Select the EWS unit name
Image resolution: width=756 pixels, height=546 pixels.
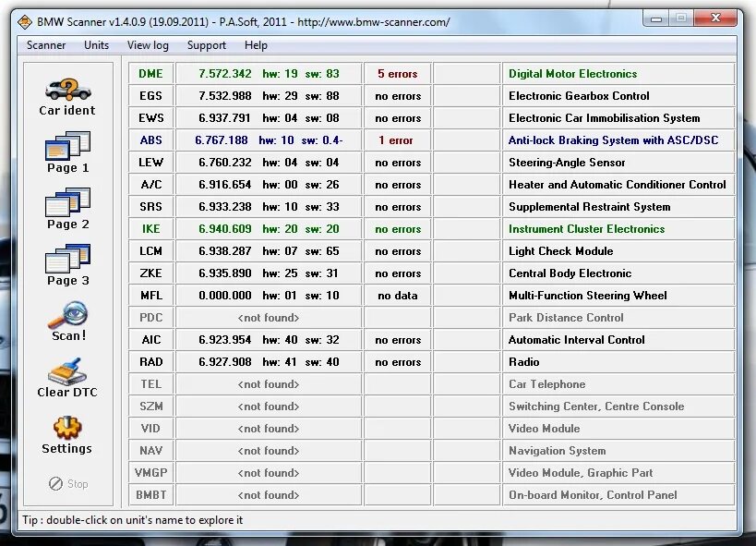tap(150, 118)
